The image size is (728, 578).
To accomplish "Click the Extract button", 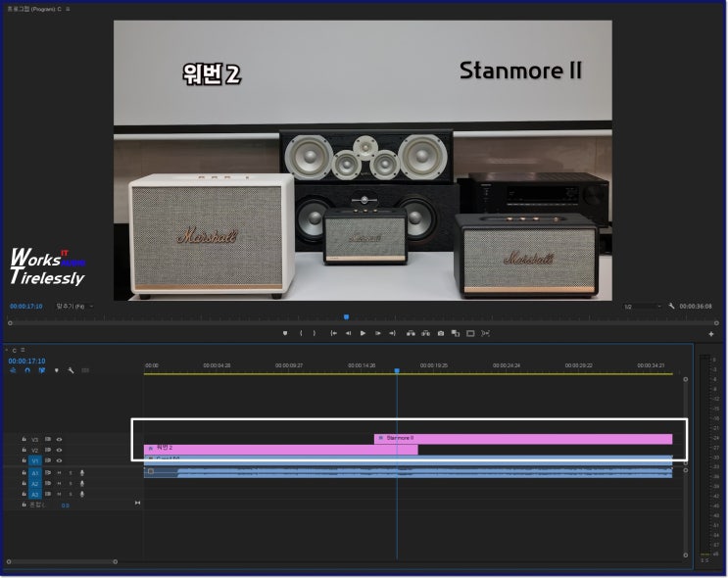I will click(425, 333).
